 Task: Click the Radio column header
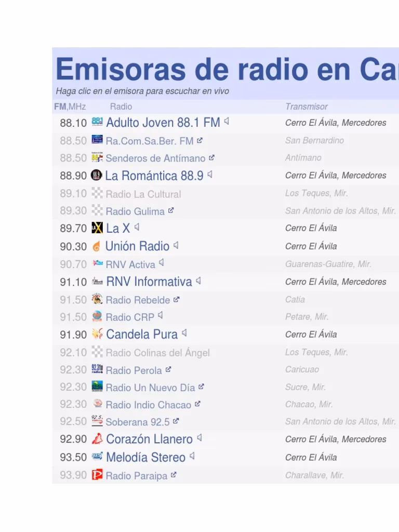point(121,107)
